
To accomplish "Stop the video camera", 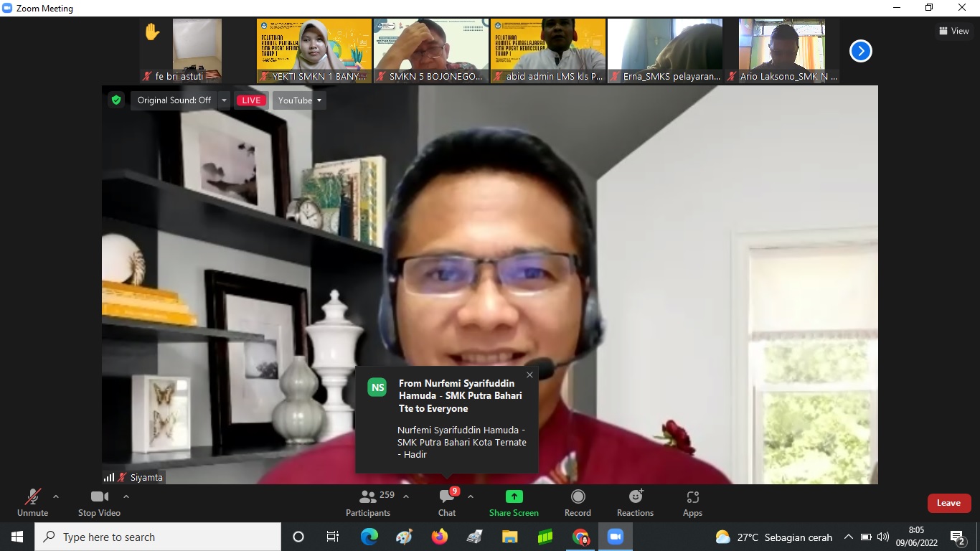I will [x=99, y=502].
